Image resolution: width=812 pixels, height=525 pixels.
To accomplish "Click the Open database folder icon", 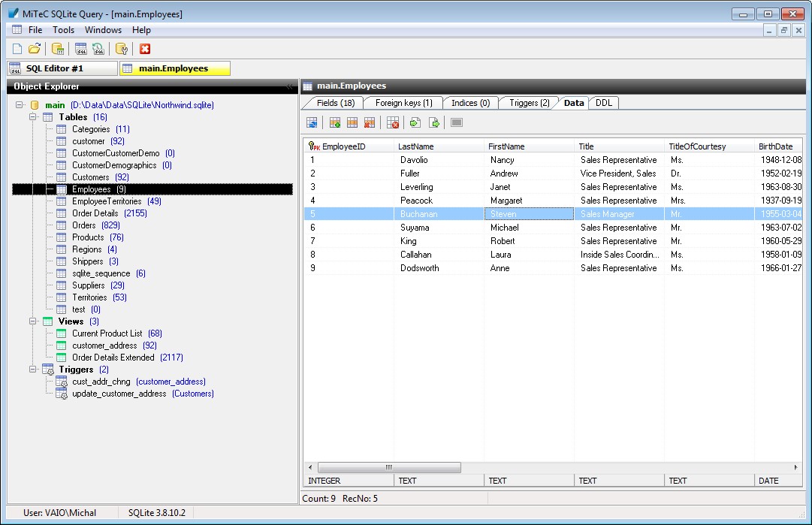I will 35,49.
